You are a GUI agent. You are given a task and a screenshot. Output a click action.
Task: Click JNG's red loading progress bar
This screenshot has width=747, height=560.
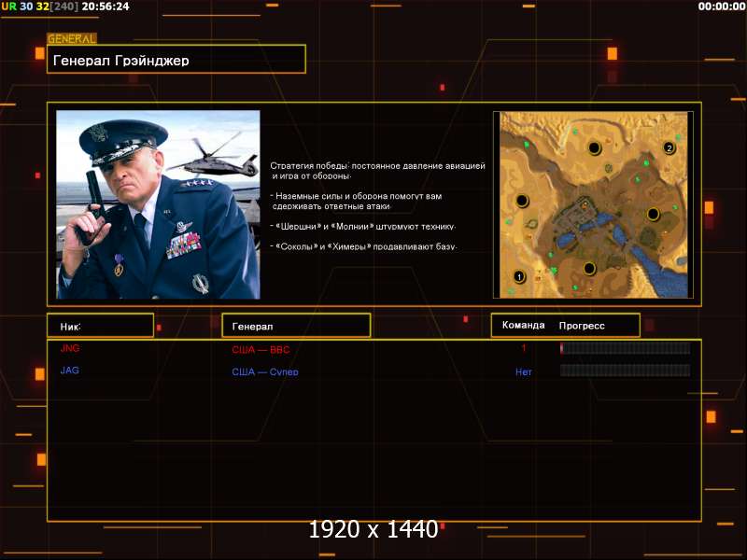(625, 348)
